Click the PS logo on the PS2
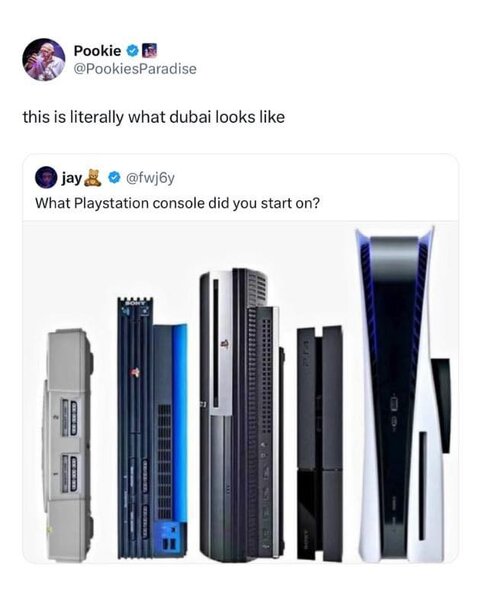 pos(135,372)
